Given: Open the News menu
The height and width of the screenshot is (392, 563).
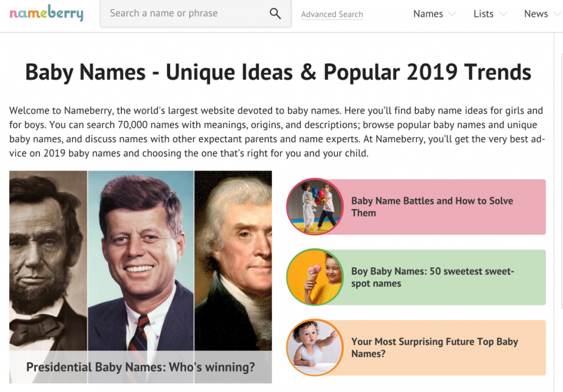Looking at the screenshot, I should 536,14.
